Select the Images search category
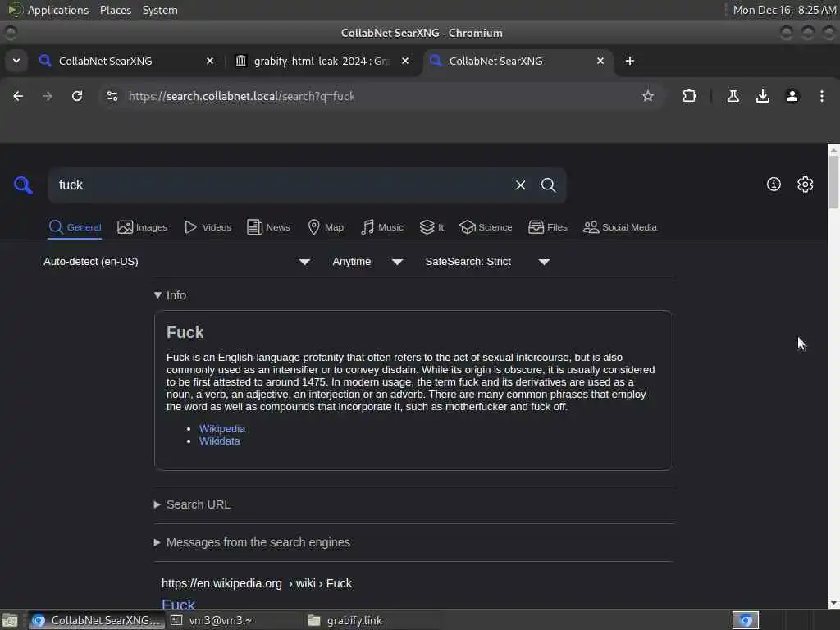This screenshot has height=630, width=840. coord(143,227)
